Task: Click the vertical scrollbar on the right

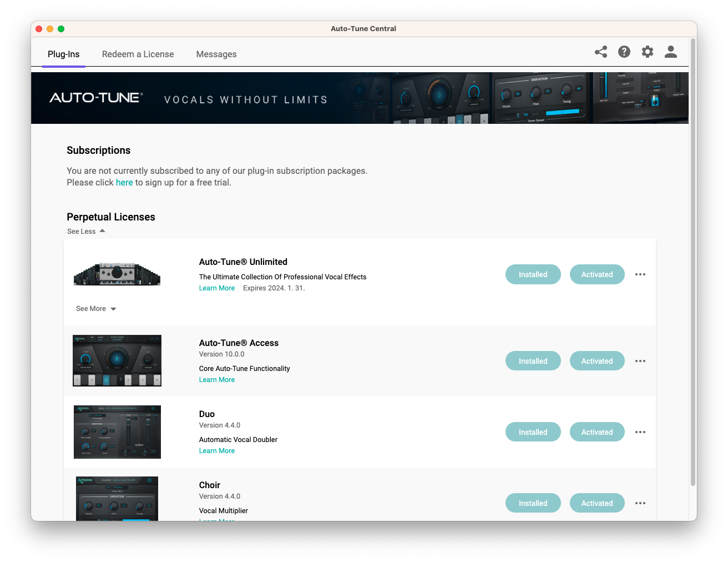Action: [693, 262]
